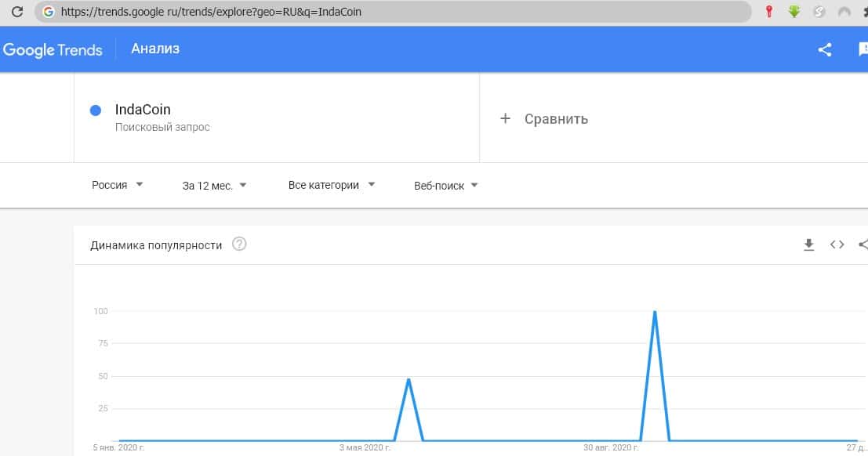Screen dimensions: 868x456
Task: Go to the Google Trends home logo
Action: coord(53,50)
